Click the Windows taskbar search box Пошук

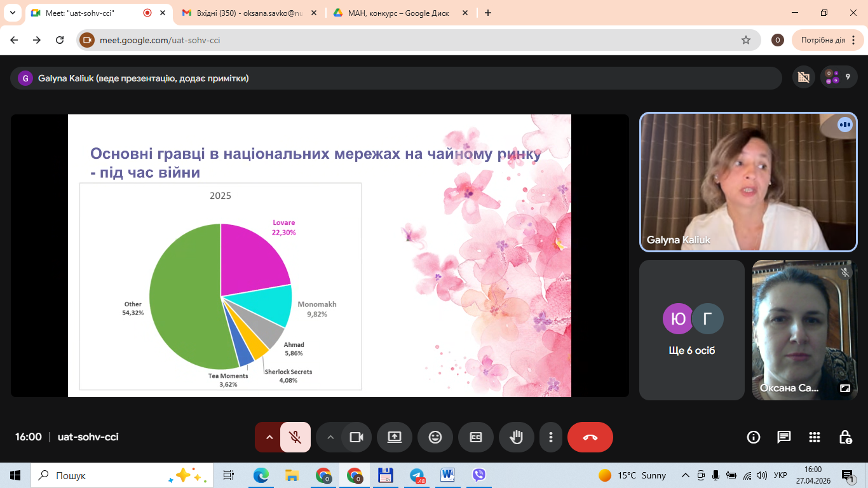121,475
